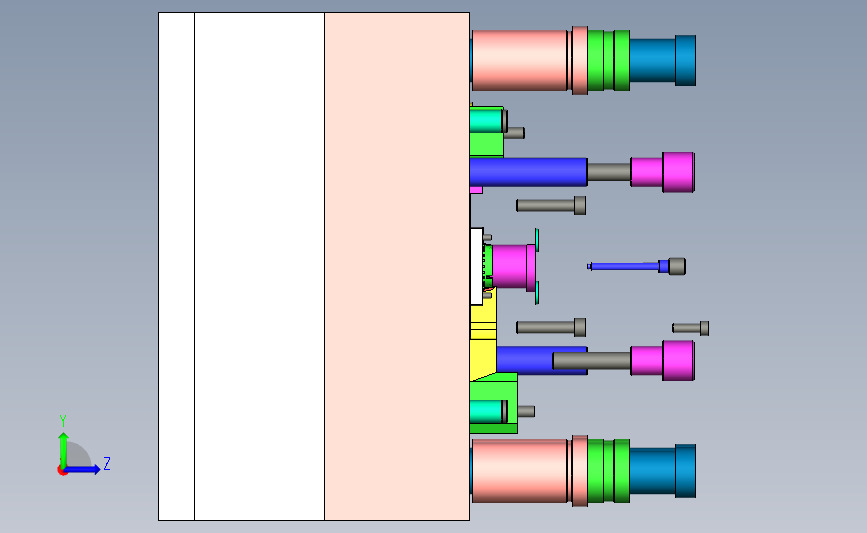The width and height of the screenshot is (867, 533).
Task: Click the red origin dot of the triad
Action: [62, 470]
